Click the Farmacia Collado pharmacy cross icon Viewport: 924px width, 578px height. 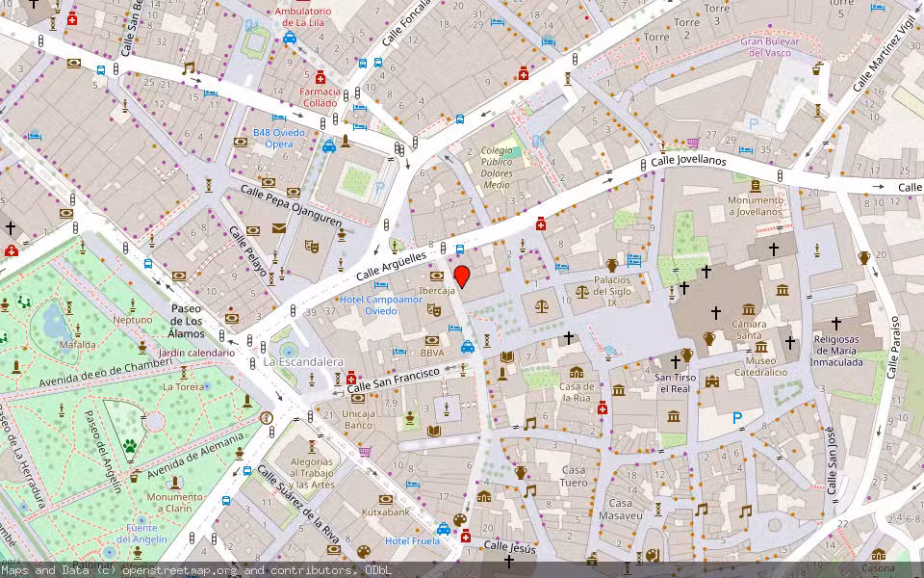(320, 77)
